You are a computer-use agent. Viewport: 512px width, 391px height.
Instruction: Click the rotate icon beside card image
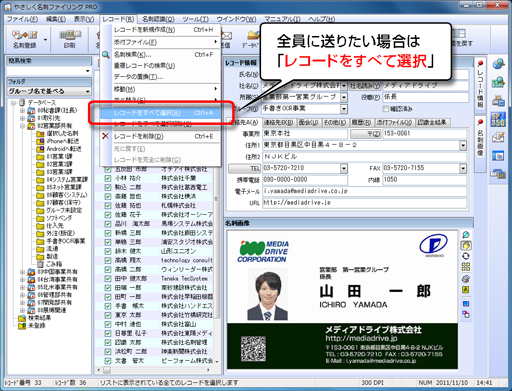tap(466, 256)
